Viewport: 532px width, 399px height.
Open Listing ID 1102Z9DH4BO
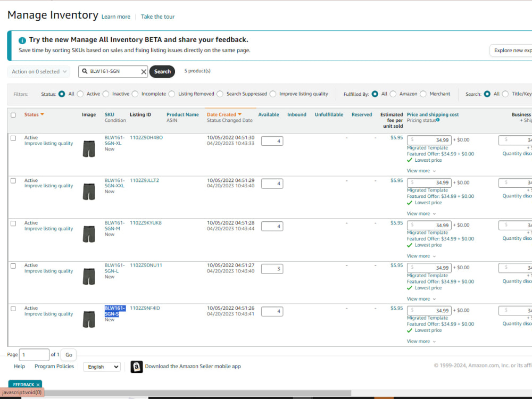tap(146, 138)
